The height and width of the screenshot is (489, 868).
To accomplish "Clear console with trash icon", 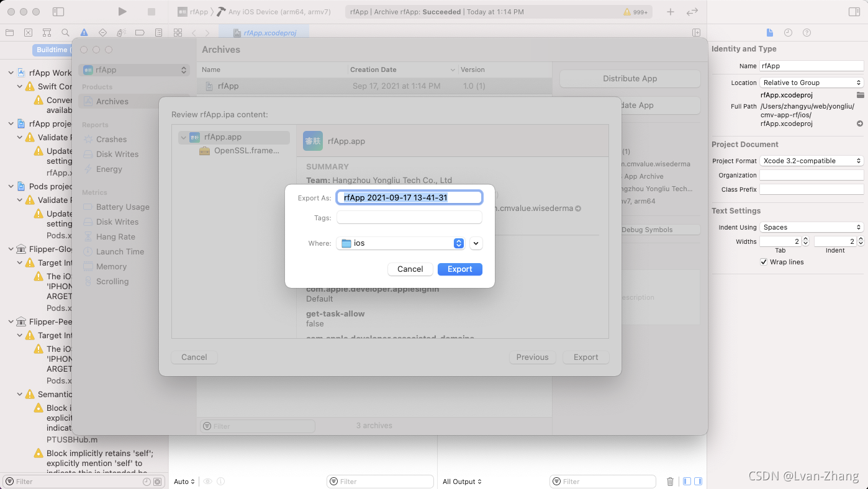I will (x=670, y=482).
